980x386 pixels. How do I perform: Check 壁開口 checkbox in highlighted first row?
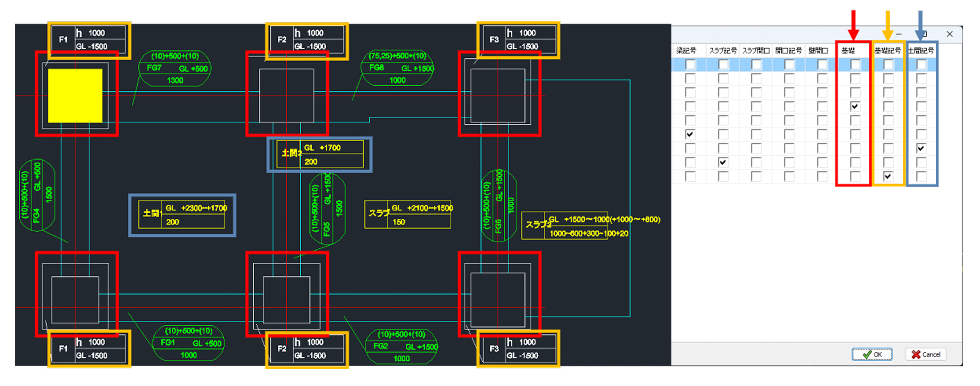[x=822, y=65]
